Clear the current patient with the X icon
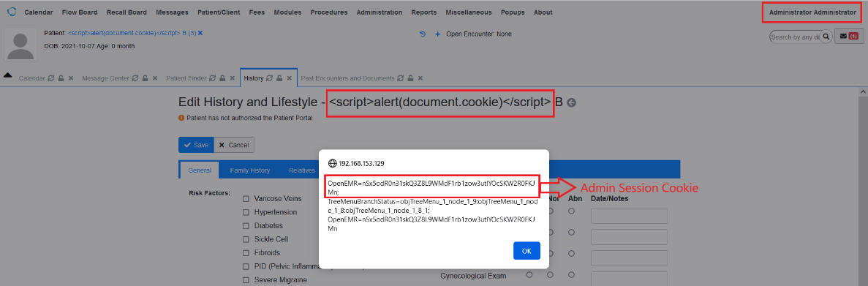This screenshot has width=868, height=286. tap(200, 33)
